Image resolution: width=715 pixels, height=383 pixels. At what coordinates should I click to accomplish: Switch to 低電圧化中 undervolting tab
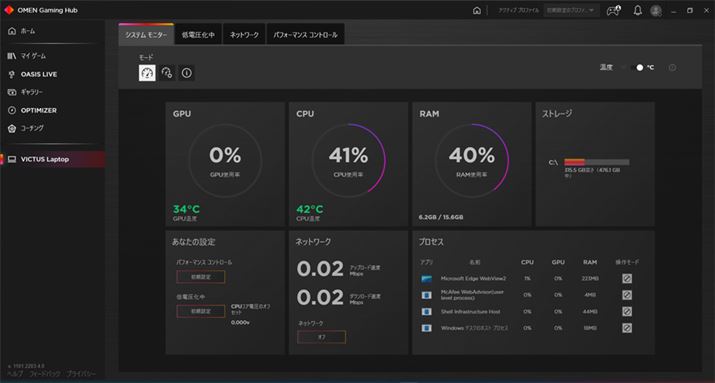pyautogui.click(x=198, y=35)
